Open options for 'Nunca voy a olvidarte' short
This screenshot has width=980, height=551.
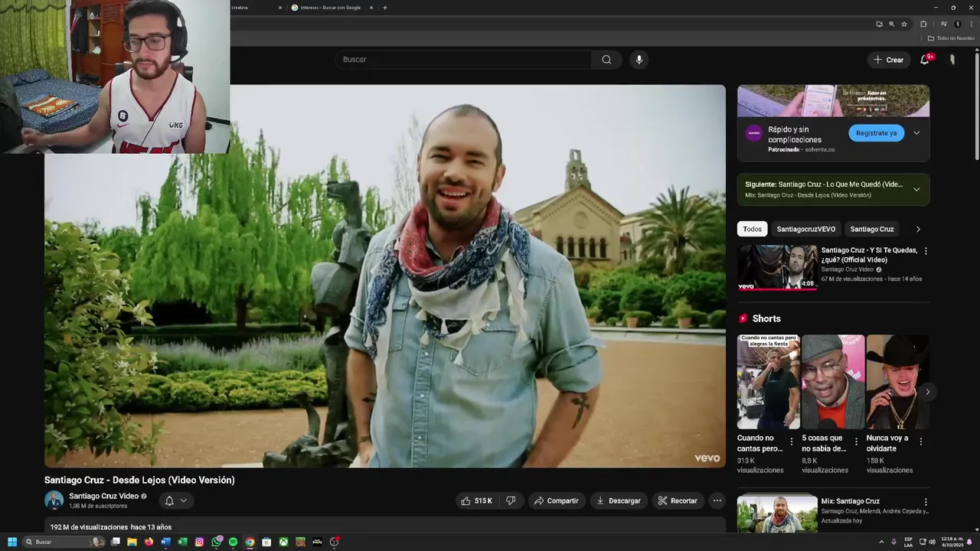[x=921, y=442]
